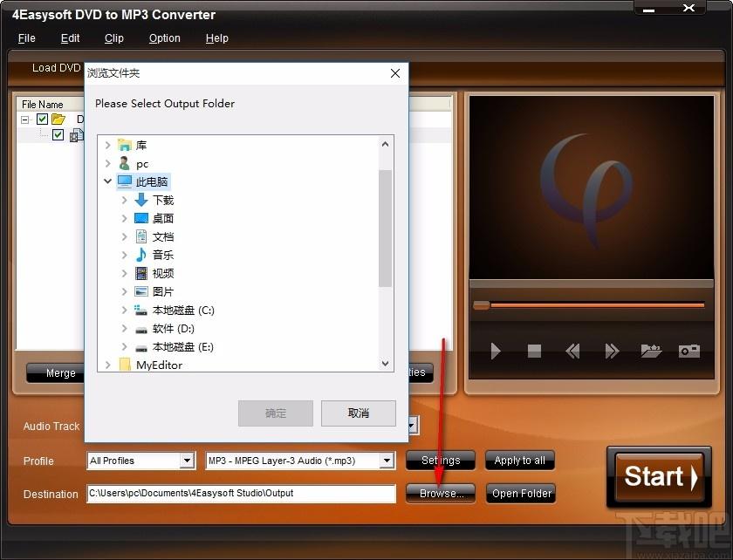Open the Clip menu
The image size is (733, 560).
(x=114, y=38)
